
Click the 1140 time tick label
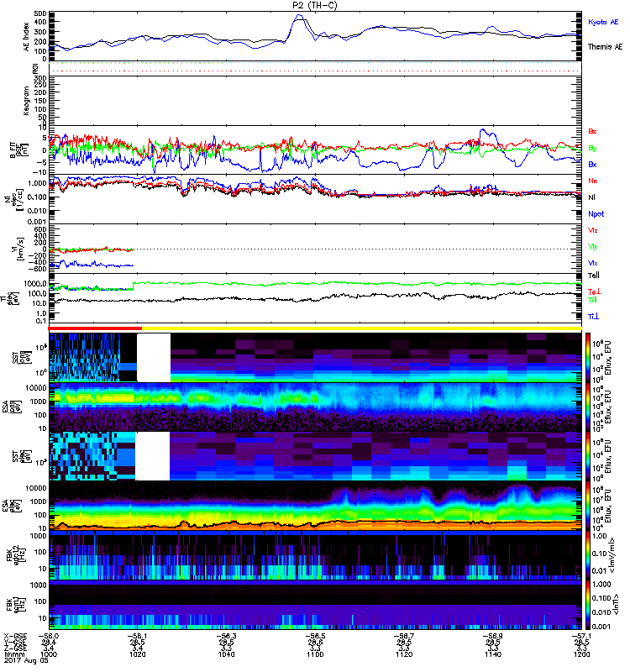(x=493, y=654)
